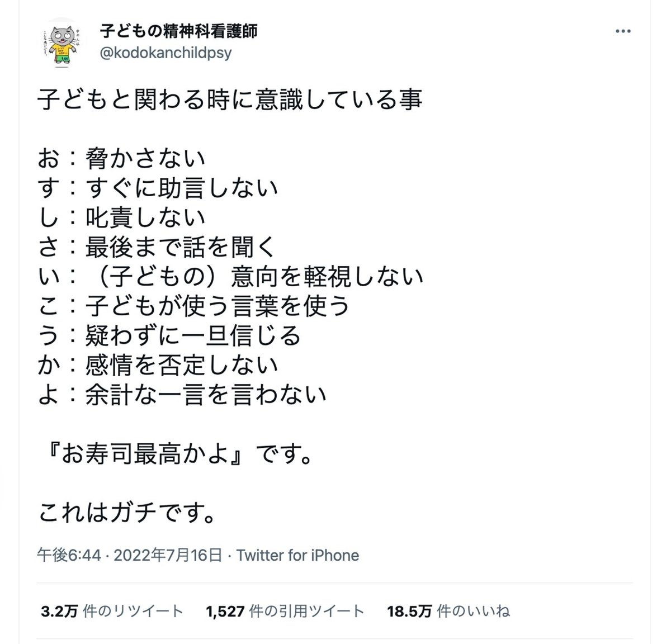Click the heading line 子どもと関わる時に意識している事
The width and height of the screenshot is (671, 644).
click(229, 101)
